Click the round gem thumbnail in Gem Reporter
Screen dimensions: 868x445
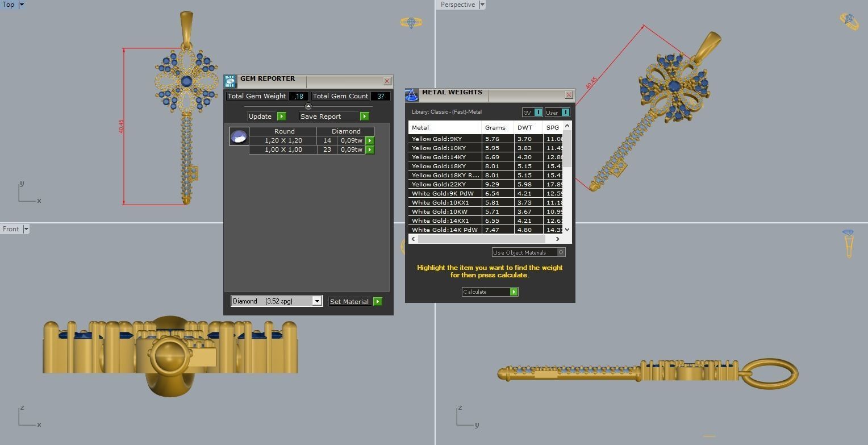239,136
